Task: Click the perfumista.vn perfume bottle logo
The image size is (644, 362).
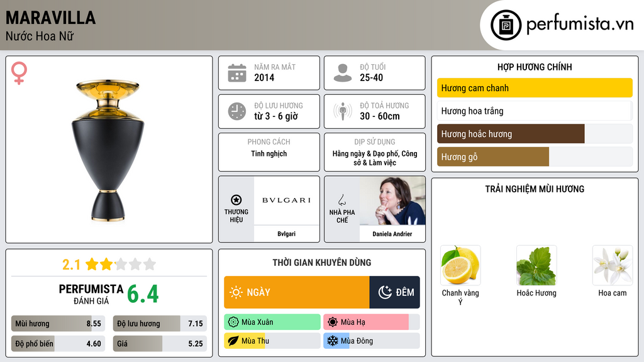Action: point(506,25)
